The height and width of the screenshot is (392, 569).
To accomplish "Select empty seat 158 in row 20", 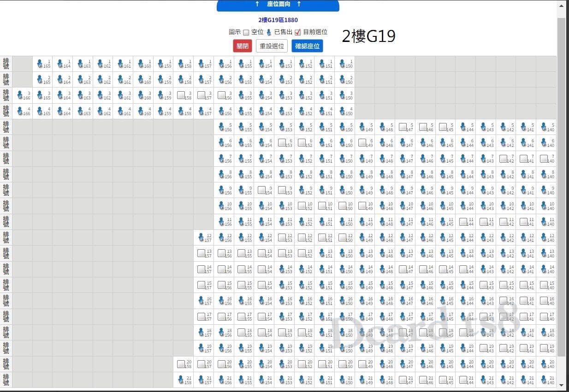I will tap(181, 363).
